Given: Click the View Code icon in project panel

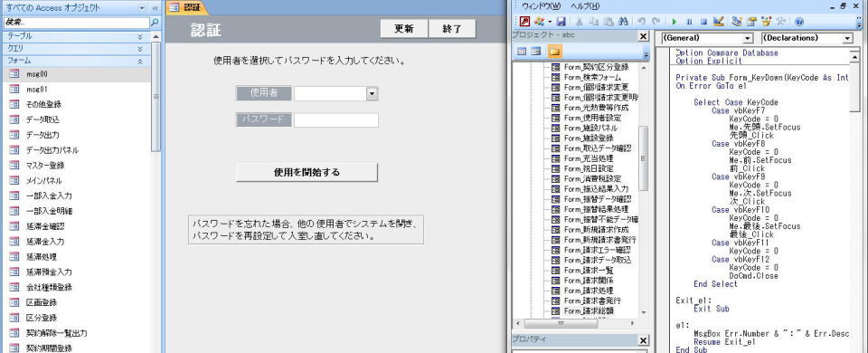Looking at the screenshot, I should point(522,52).
